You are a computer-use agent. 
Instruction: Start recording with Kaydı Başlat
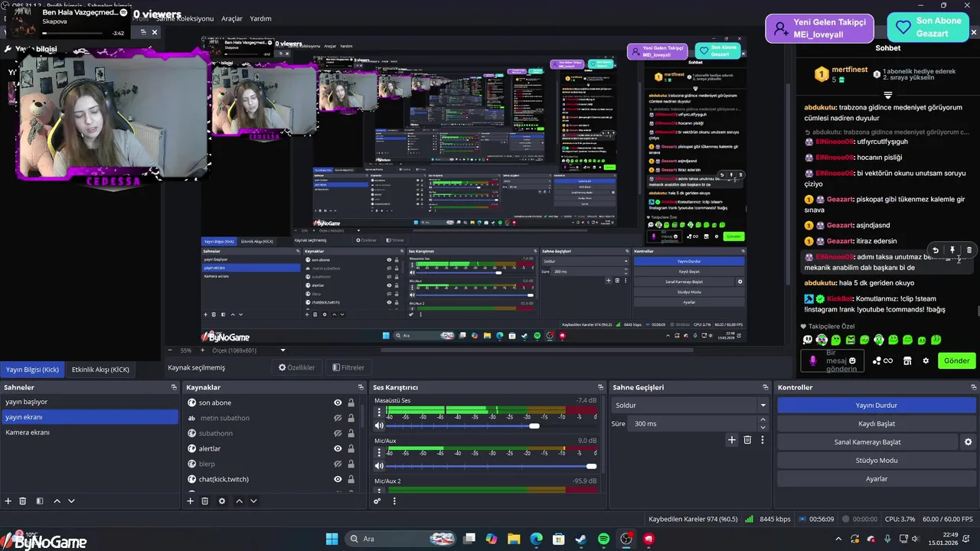877,424
